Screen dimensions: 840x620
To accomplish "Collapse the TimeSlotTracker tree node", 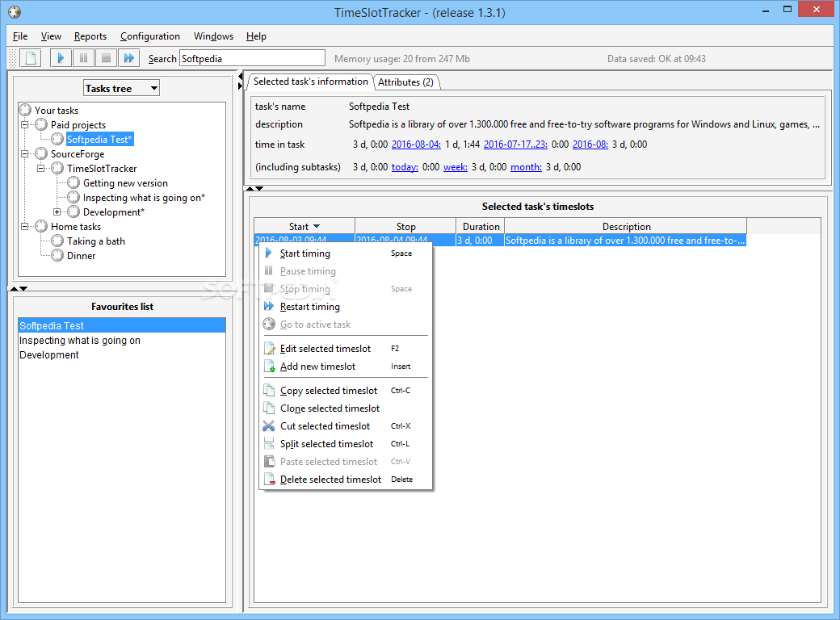I will coord(40,168).
